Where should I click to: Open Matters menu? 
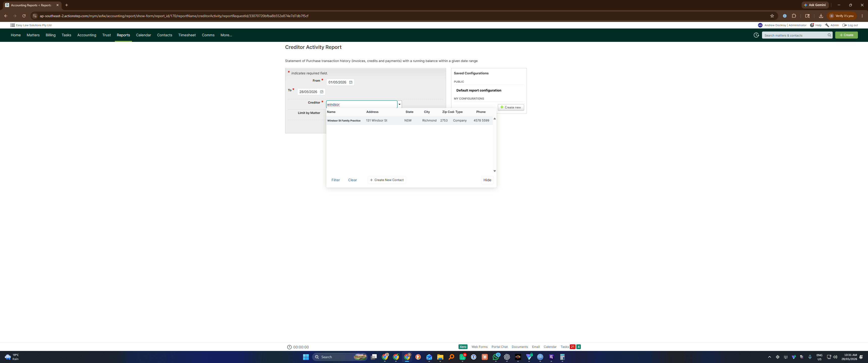(x=33, y=35)
